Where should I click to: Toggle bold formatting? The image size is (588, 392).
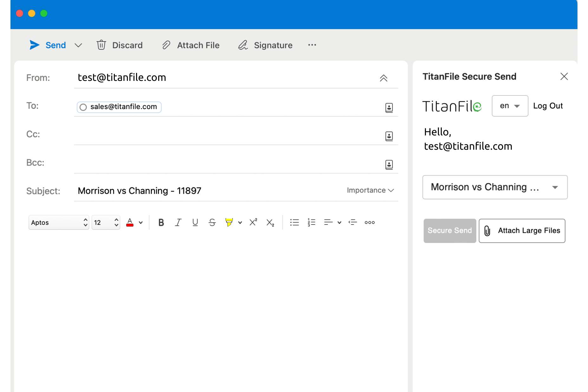click(x=161, y=222)
